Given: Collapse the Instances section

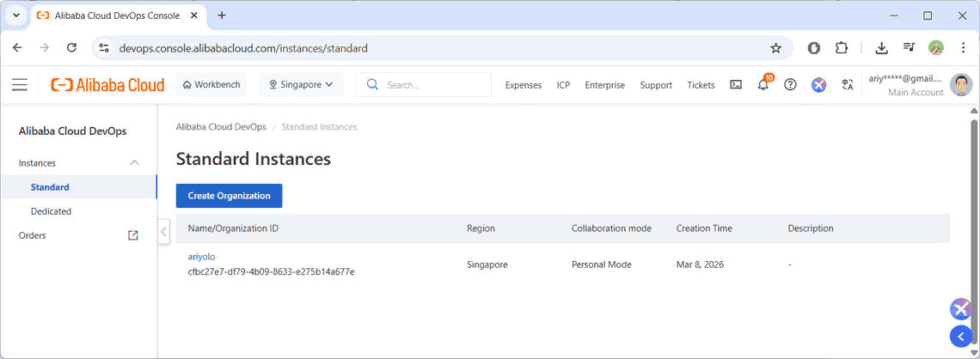Looking at the screenshot, I should (x=134, y=163).
